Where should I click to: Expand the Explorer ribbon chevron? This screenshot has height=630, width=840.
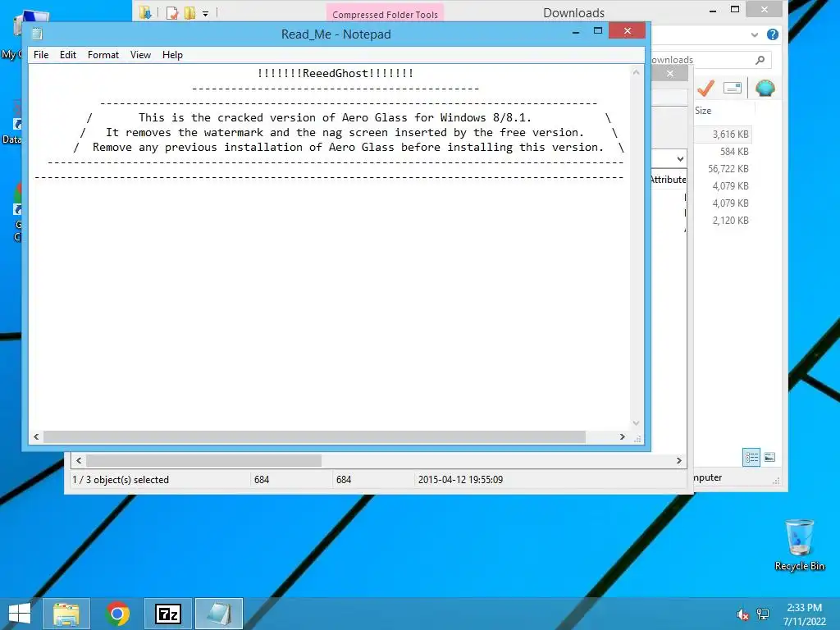[755, 34]
